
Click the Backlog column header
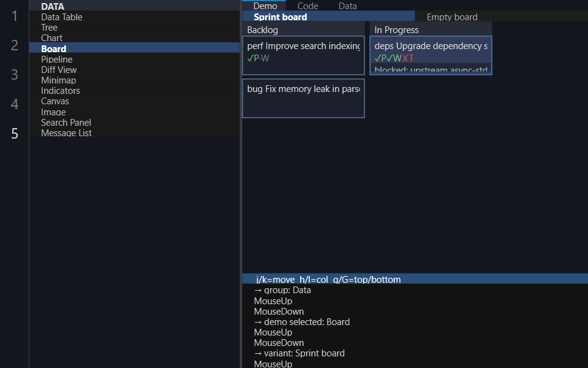pos(303,29)
